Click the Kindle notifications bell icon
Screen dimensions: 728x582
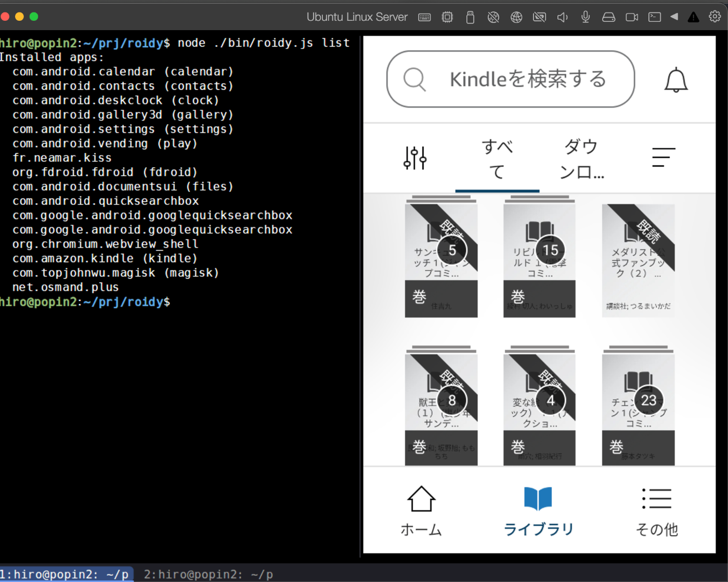point(676,80)
